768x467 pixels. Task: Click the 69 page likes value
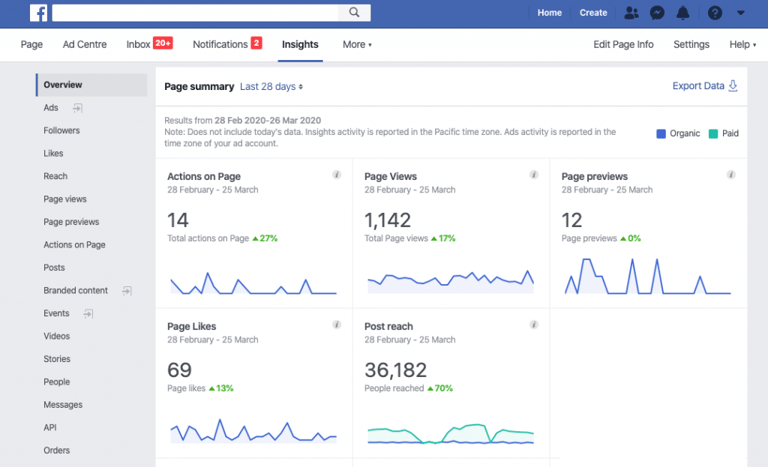179,370
